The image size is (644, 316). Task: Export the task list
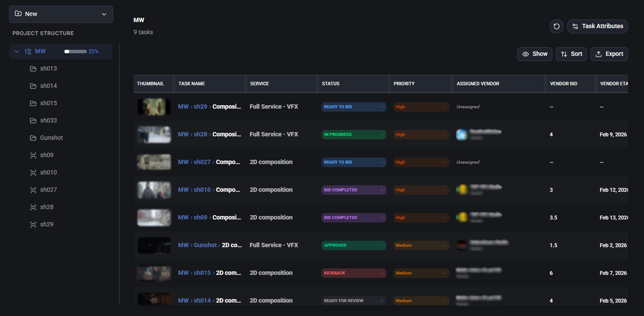click(609, 54)
